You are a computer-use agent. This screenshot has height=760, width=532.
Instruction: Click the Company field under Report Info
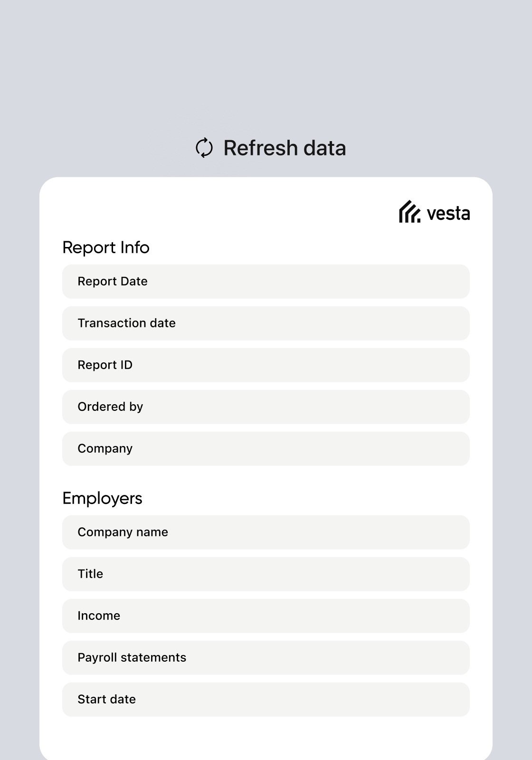coord(266,449)
